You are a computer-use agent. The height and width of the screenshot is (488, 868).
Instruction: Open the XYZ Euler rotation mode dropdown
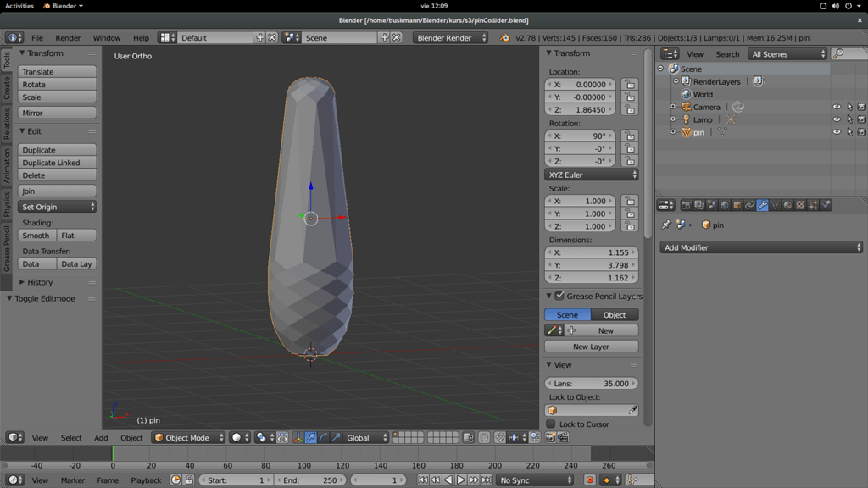tap(592, 175)
